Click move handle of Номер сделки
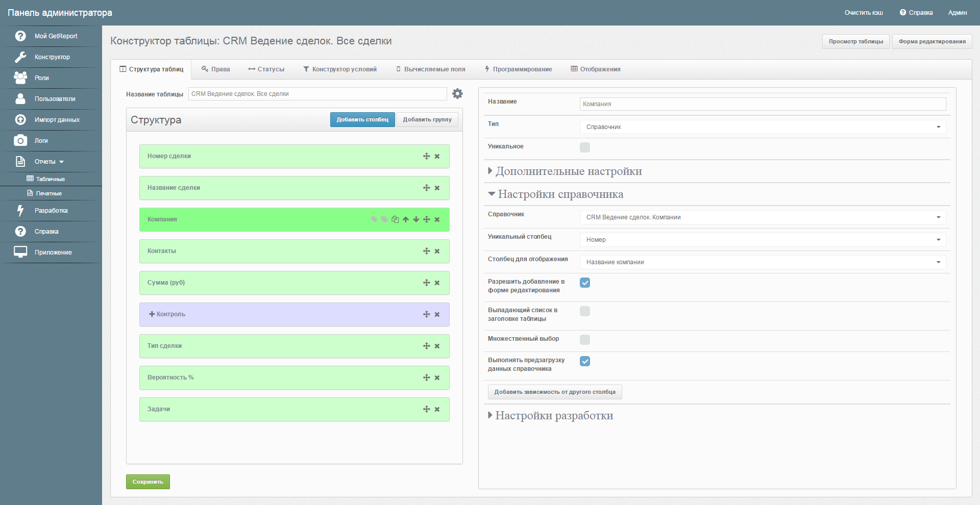Screen dimensions: 980x505 pos(427,156)
